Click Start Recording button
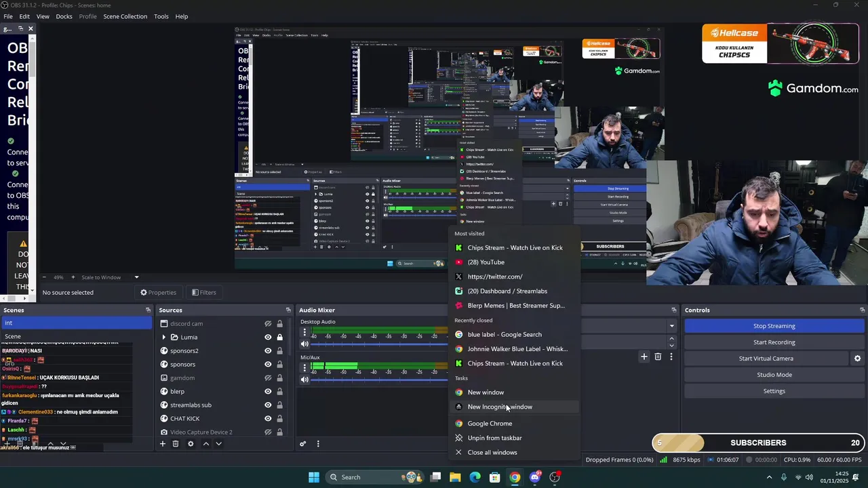Image resolution: width=868 pixels, height=488 pixels. (x=774, y=342)
